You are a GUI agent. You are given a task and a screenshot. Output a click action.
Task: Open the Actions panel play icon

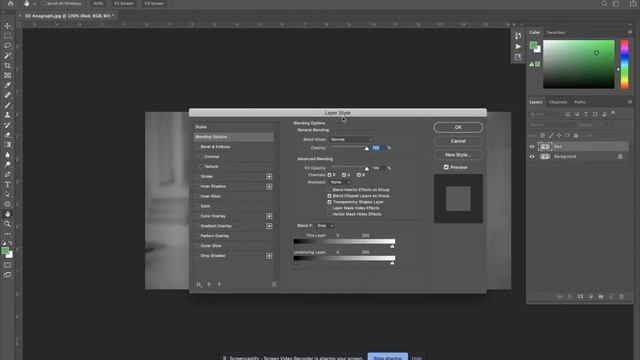(x=518, y=47)
